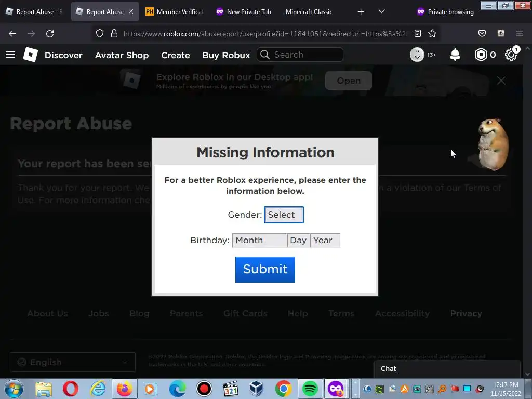The image size is (532, 399).
Task: Toggle Reader View in the address bar
Action: (418, 34)
